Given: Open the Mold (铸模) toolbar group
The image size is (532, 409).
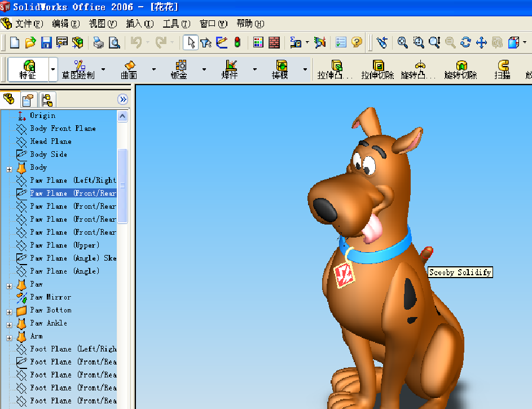Looking at the screenshot, I should (x=280, y=69).
